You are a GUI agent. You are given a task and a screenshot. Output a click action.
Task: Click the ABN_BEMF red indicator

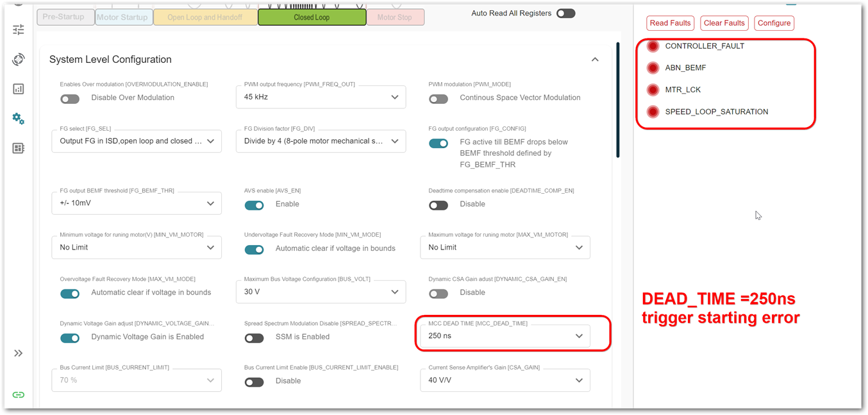(653, 68)
